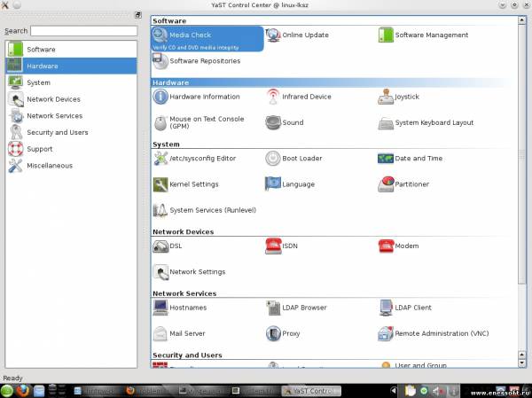Open System Services (Runlevel)
532x398 pixels.
(205, 210)
